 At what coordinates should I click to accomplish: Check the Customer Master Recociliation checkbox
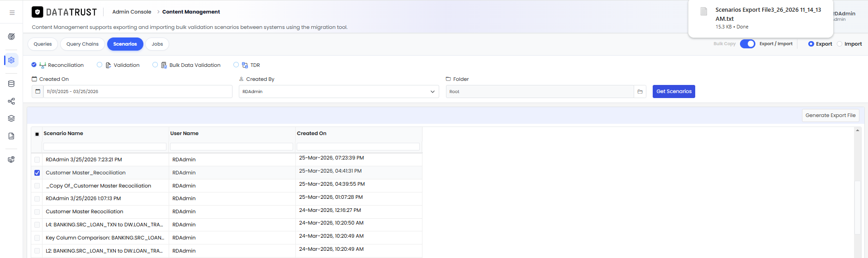pyautogui.click(x=37, y=211)
